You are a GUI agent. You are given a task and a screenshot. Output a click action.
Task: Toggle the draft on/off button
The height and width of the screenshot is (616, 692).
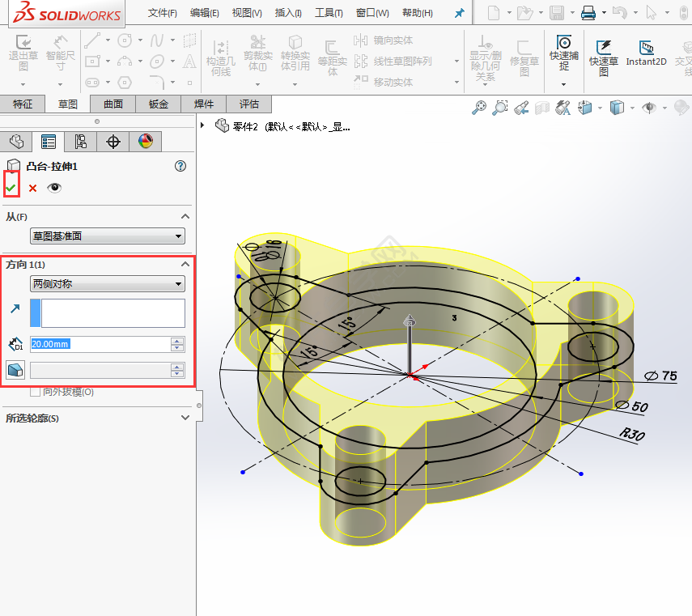tap(15, 370)
